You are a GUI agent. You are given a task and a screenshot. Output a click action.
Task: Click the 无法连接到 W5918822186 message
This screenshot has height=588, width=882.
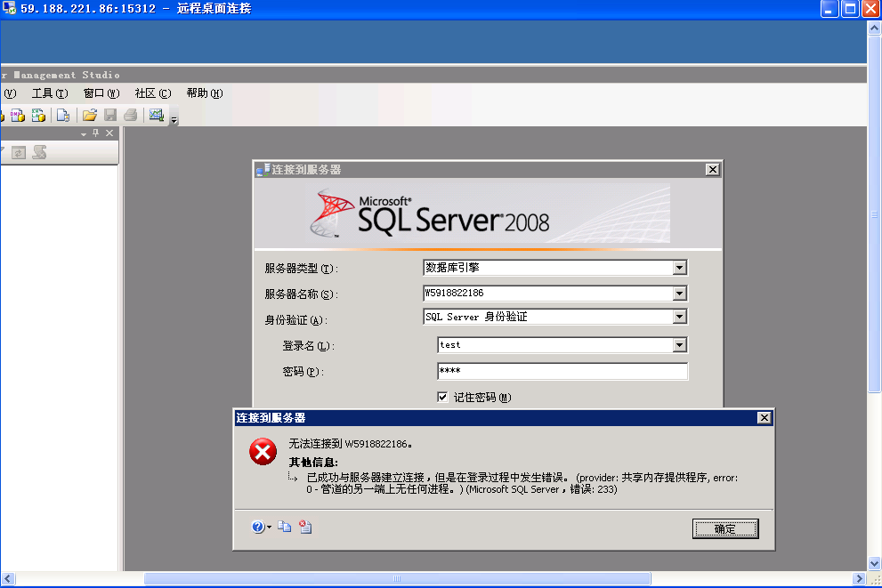[351, 444]
